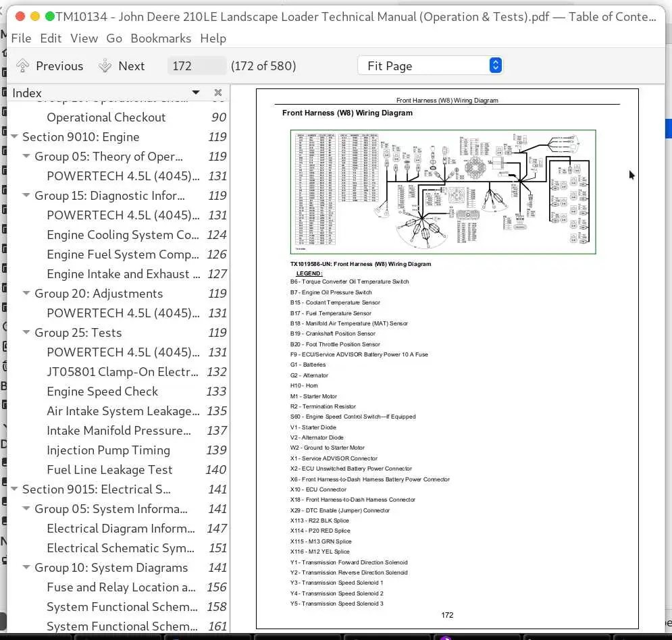Screen dimensions: 672x640
Task: Click 'X10 - ECU Connector' legend line
Action: tap(318, 489)
